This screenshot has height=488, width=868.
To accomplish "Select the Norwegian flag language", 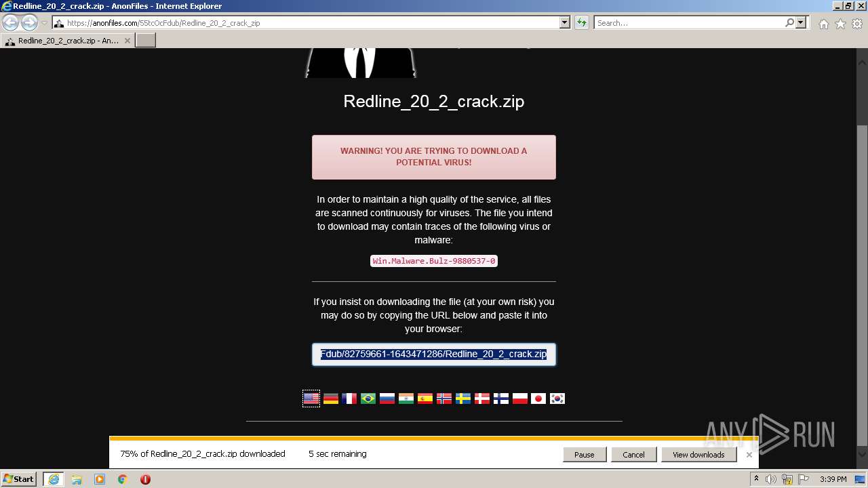I will point(444,399).
